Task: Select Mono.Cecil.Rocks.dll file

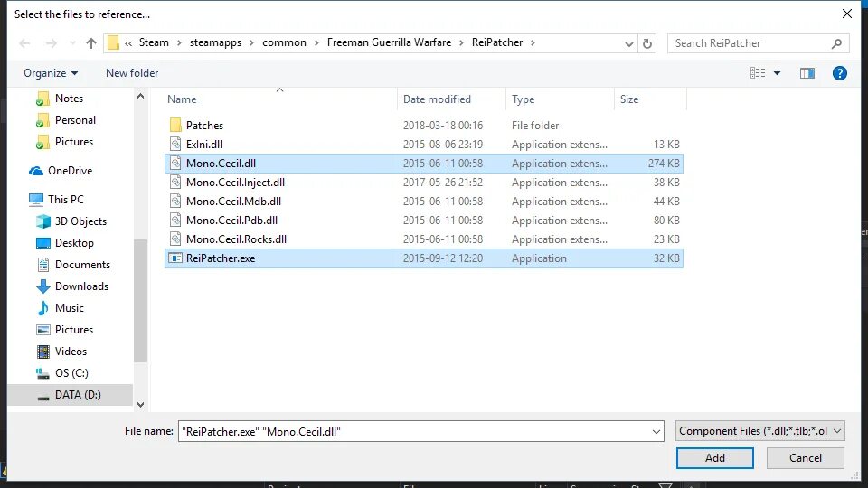Action: 423,239
